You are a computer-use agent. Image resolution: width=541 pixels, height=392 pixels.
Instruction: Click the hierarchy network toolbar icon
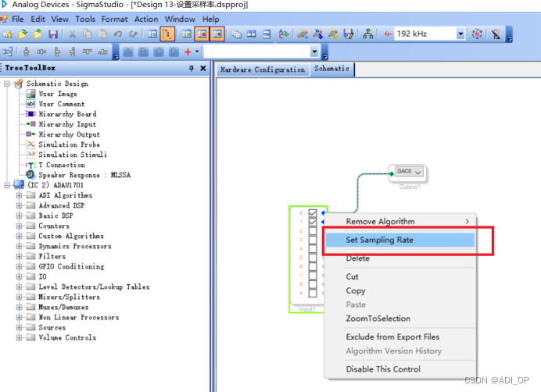[x=367, y=34]
